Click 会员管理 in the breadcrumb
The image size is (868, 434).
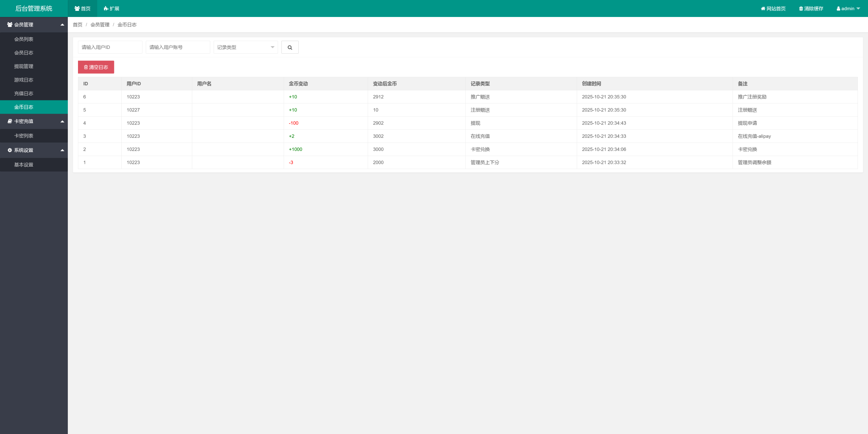pos(100,25)
